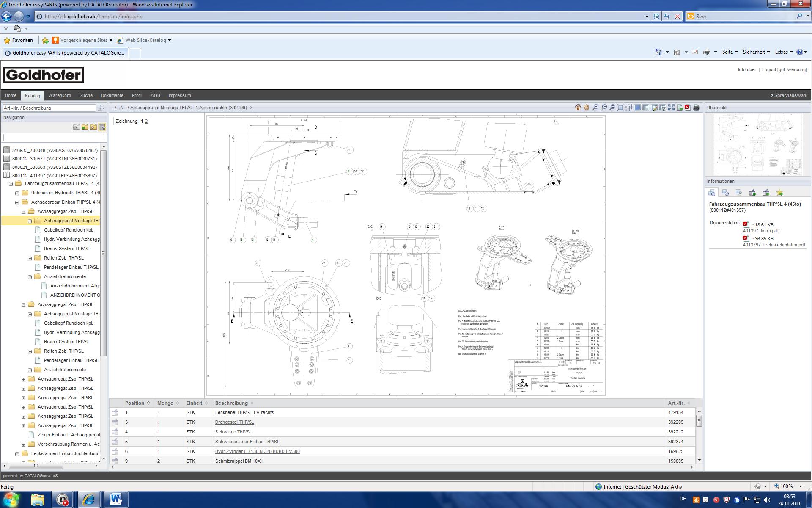Collapse the Anziehdrehmomente folder
812x508 pixels.
pyautogui.click(x=30, y=277)
